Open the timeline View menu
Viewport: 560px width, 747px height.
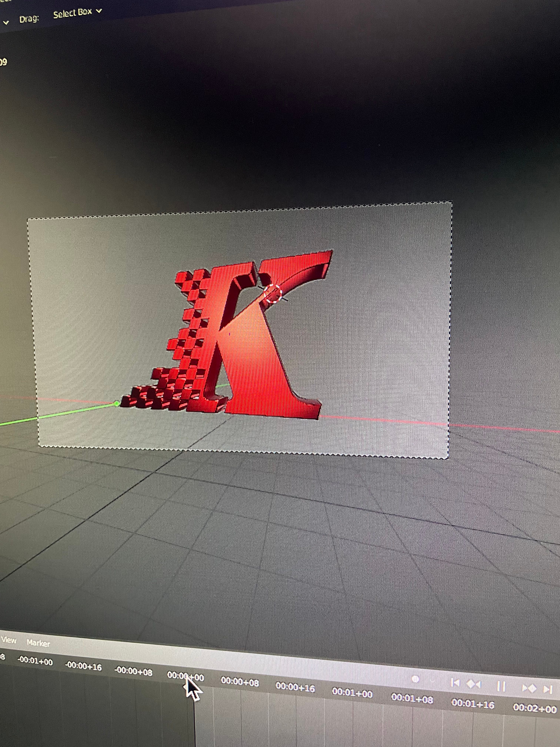9,640
